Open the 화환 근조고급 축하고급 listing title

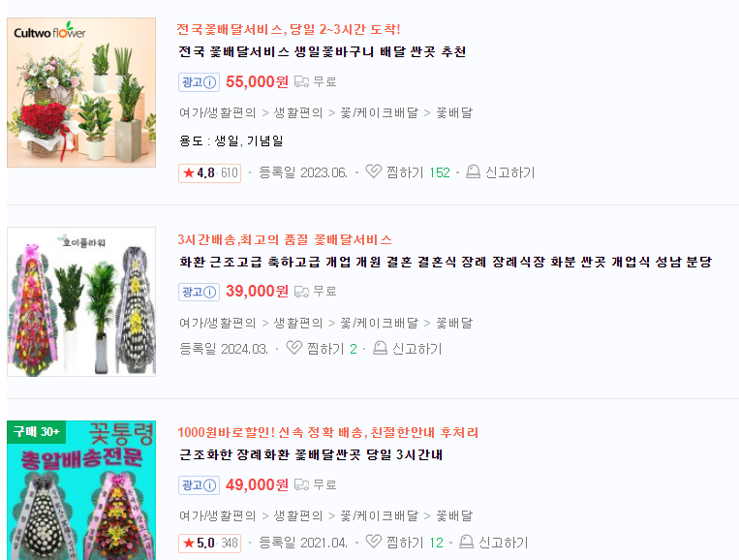pyautogui.click(x=446, y=262)
